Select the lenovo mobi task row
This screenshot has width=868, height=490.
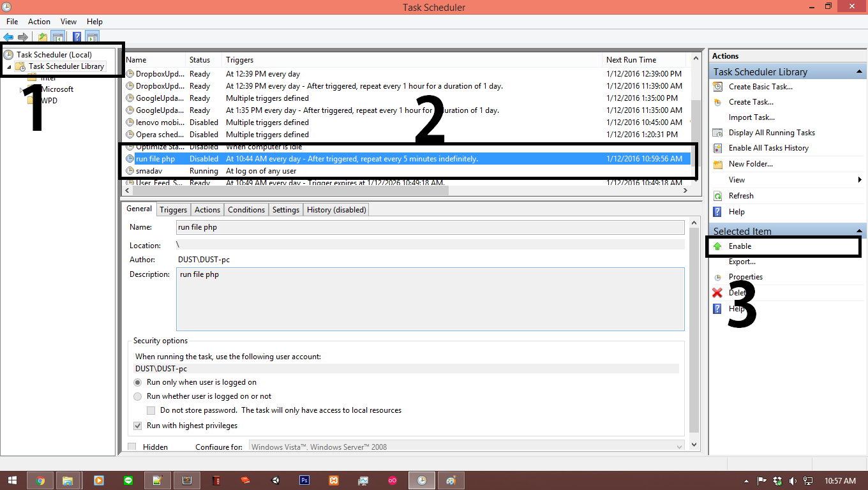pyautogui.click(x=405, y=122)
